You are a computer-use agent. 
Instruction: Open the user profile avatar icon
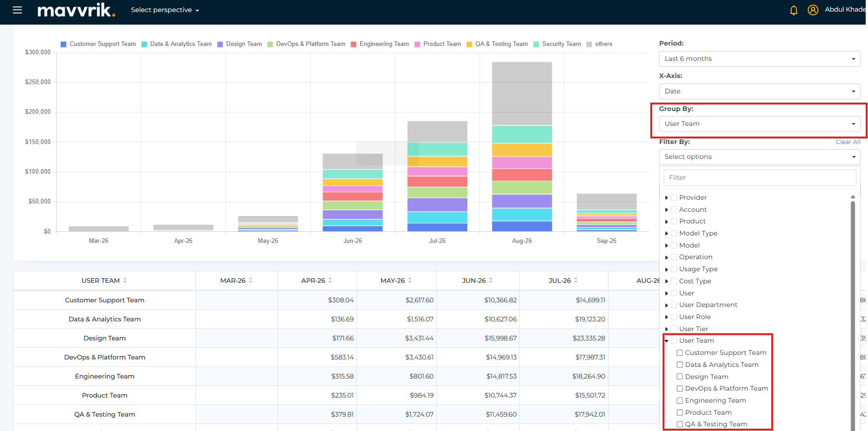813,10
